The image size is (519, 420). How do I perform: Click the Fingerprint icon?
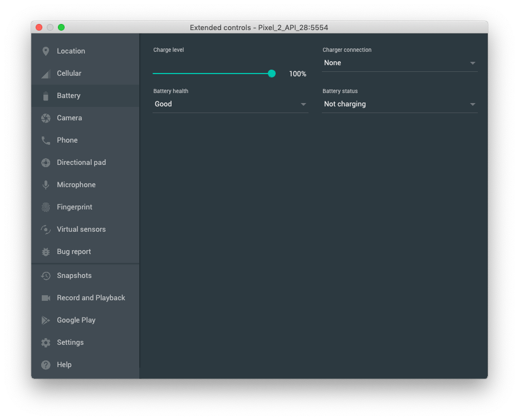click(46, 207)
